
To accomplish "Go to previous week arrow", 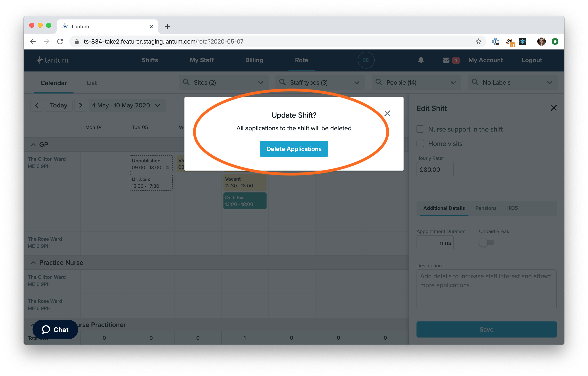I will coord(37,105).
